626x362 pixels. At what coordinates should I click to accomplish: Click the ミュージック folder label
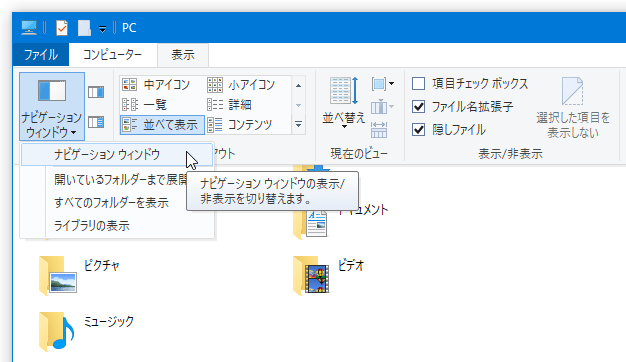pyautogui.click(x=109, y=321)
